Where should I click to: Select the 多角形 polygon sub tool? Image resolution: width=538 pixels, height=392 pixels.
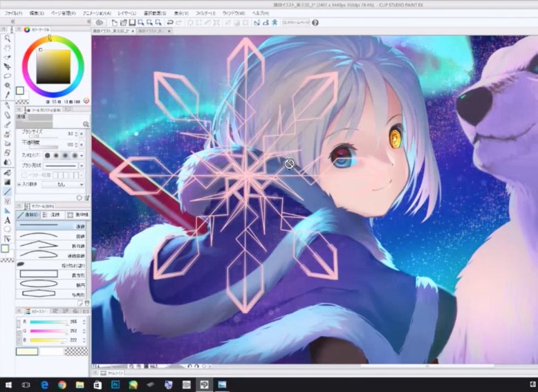coord(51,294)
